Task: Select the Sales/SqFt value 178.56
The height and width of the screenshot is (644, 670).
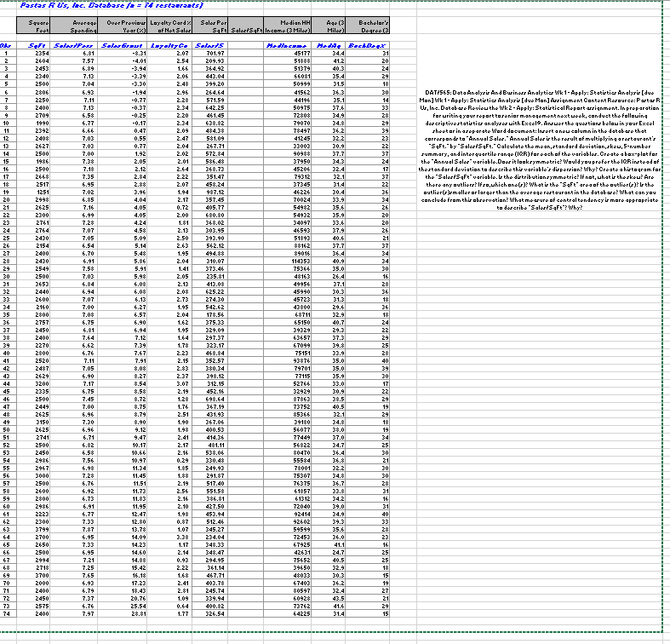Action: pos(215,314)
